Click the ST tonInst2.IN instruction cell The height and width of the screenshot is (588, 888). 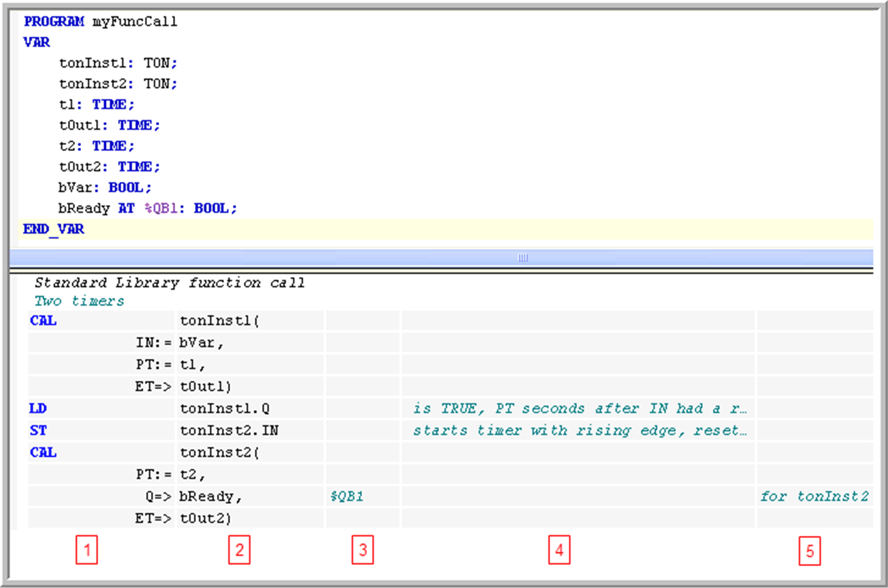point(229,430)
